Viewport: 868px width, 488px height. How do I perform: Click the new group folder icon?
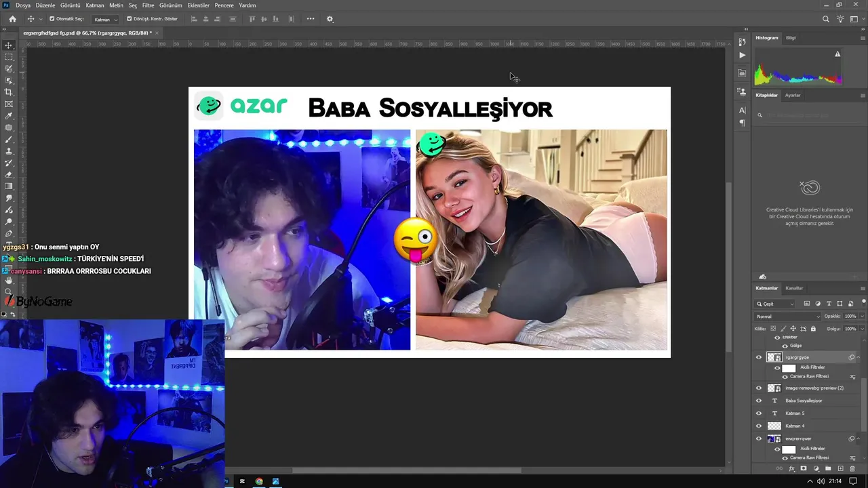click(x=828, y=468)
